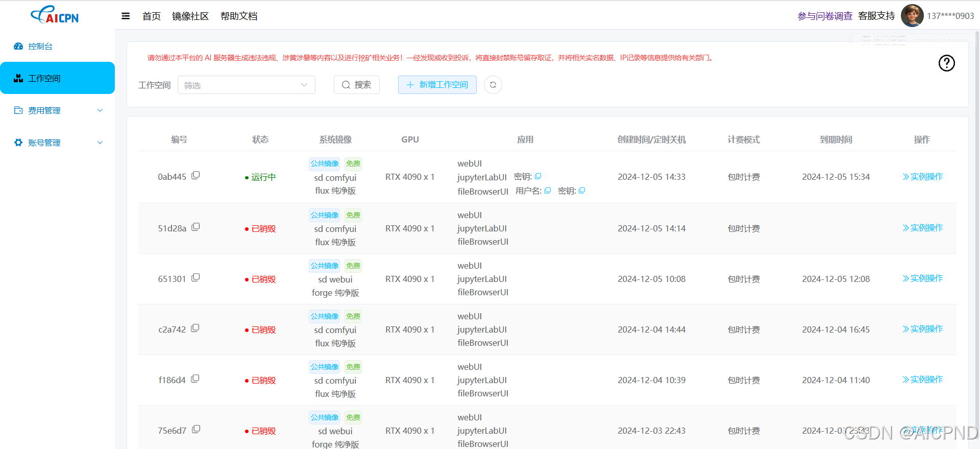This screenshot has height=449, width=980.
Task: Click the 账号管理 gear icon
Action: click(18, 143)
